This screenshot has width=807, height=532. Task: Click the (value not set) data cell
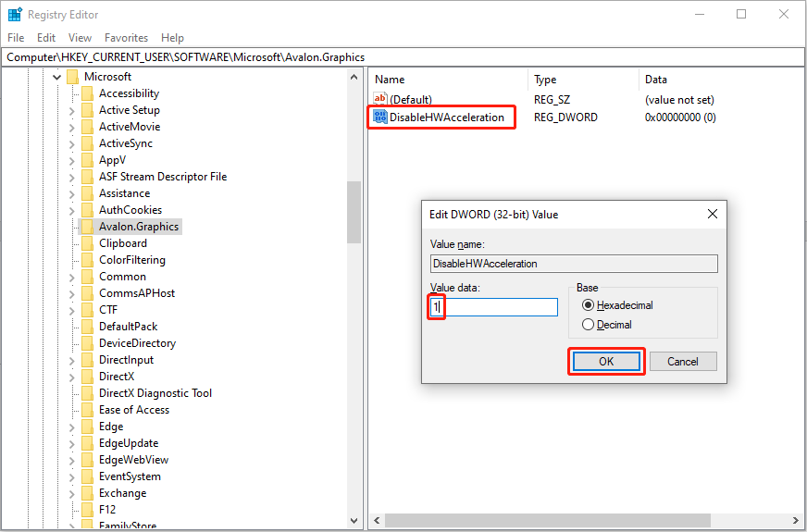pyautogui.click(x=679, y=100)
